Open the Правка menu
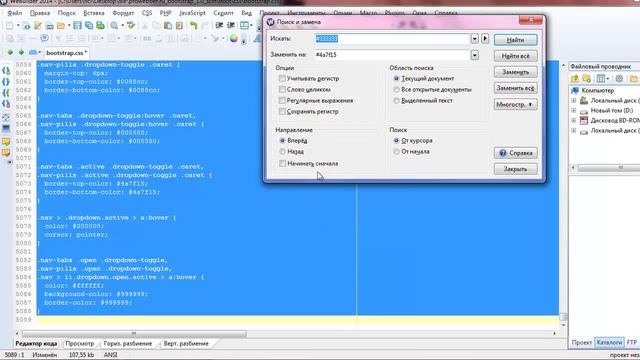This screenshot has width=640, height=360. coord(40,13)
